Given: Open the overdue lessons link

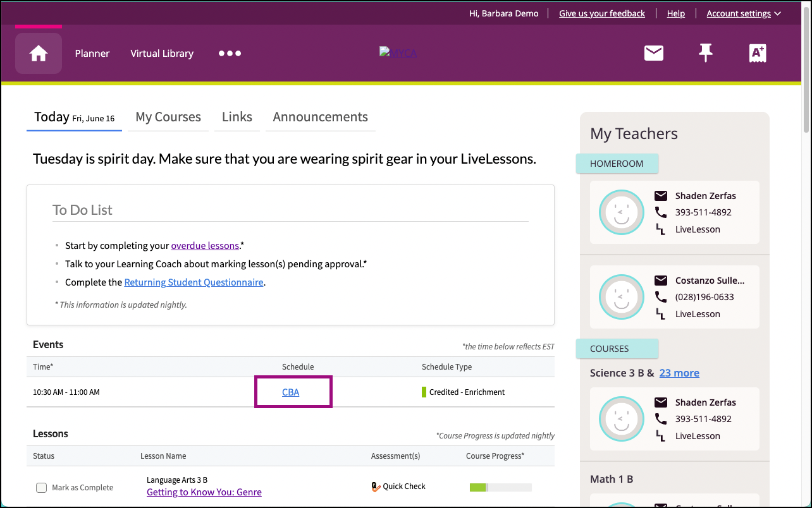Looking at the screenshot, I should [x=205, y=246].
